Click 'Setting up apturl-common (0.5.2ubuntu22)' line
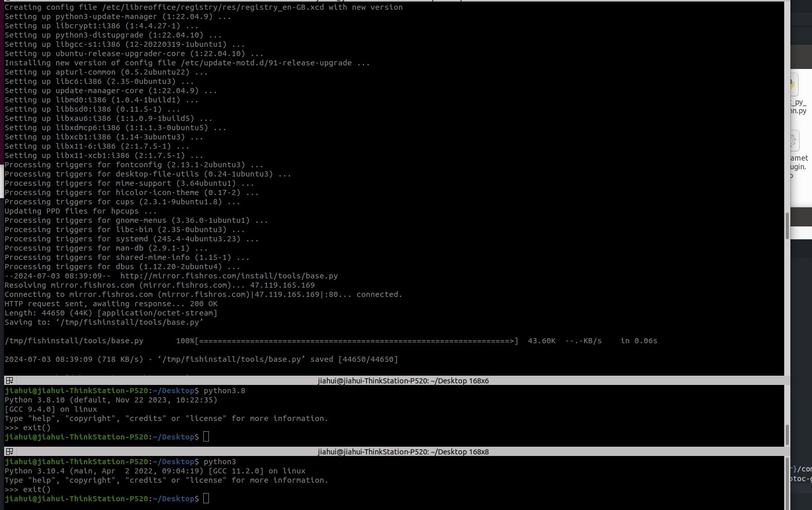Image resolution: width=812 pixels, height=510 pixels. (x=106, y=72)
